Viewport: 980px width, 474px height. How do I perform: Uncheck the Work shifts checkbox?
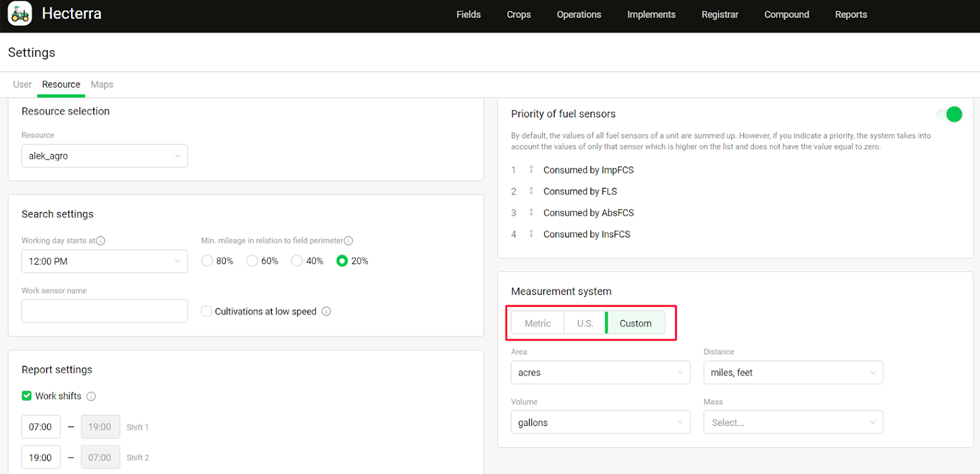click(27, 396)
